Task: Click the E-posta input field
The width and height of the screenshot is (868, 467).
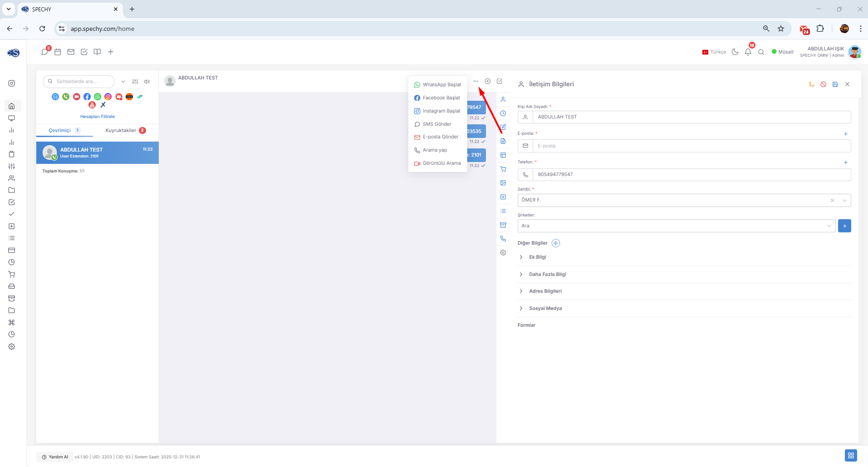Action: pos(691,146)
